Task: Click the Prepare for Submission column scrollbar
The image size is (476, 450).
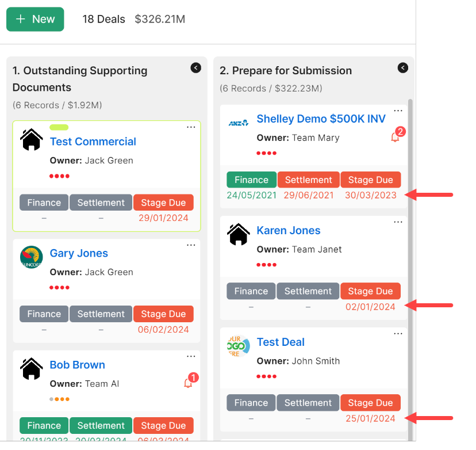Action: (410, 259)
